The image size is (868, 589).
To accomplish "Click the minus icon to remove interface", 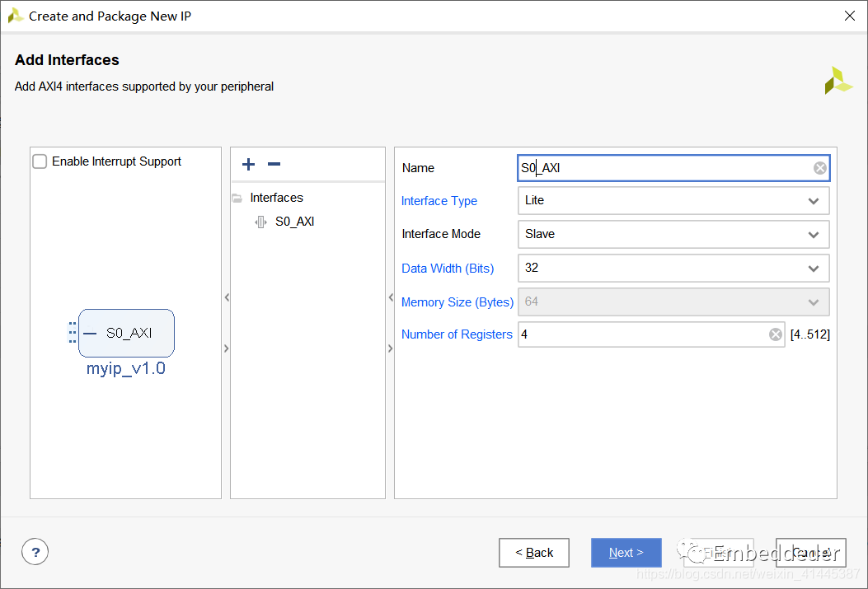I will point(274,165).
